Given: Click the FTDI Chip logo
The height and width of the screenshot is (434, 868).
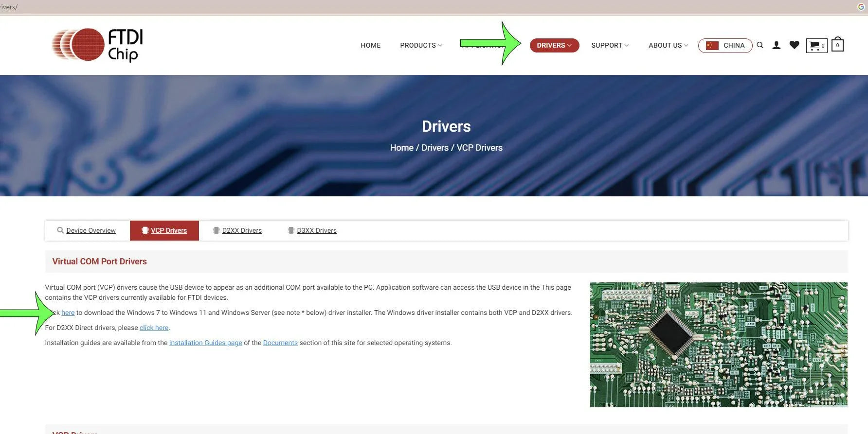Looking at the screenshot, I should [97, 45].
